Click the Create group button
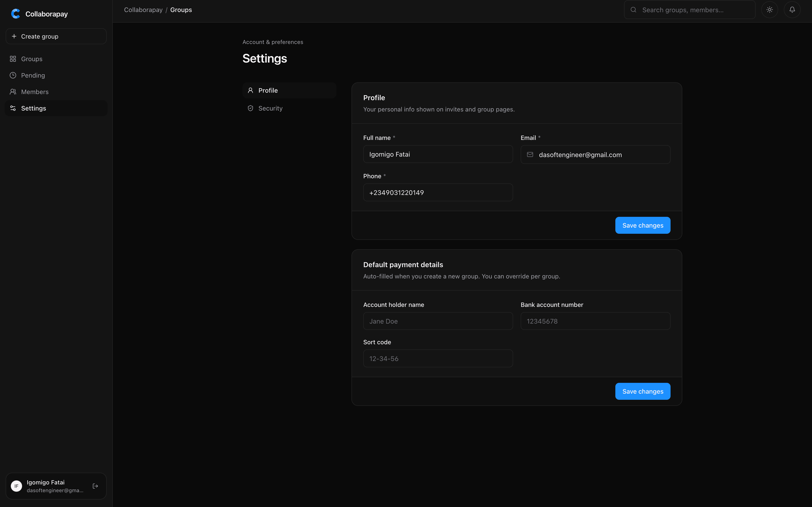 tap(56, 36)
